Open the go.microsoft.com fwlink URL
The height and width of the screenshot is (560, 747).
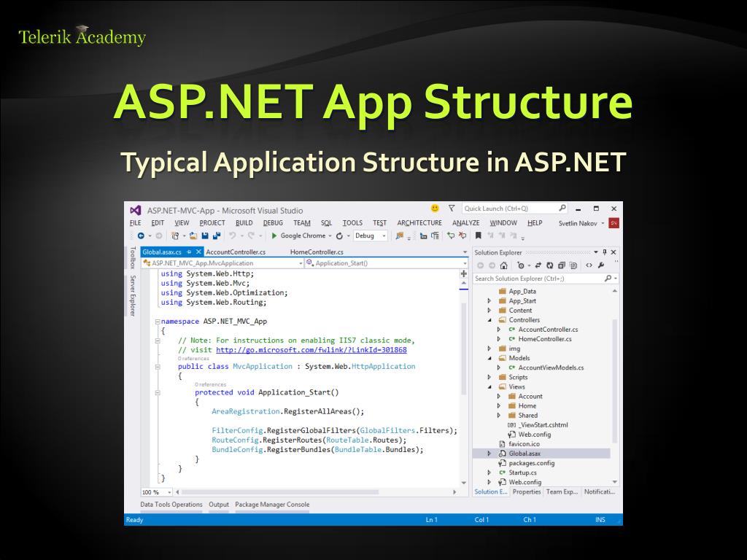point(311,350)
